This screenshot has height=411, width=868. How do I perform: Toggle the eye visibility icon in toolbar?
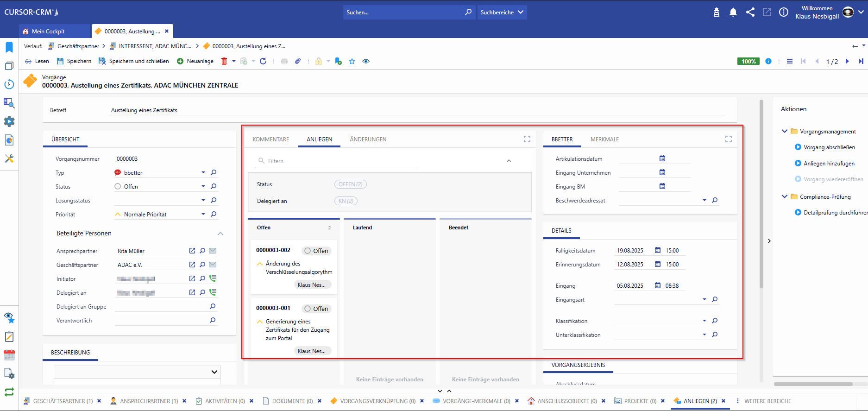[366, 61]
